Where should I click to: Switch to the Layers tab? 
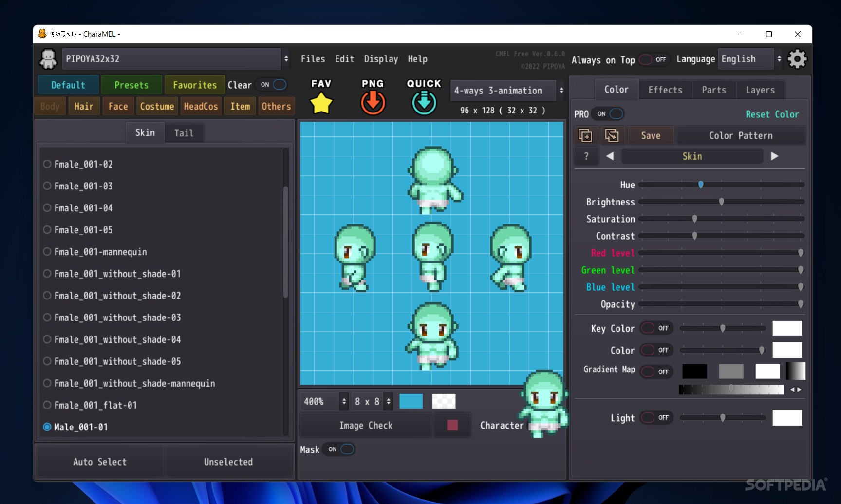(x=760, y=90)
